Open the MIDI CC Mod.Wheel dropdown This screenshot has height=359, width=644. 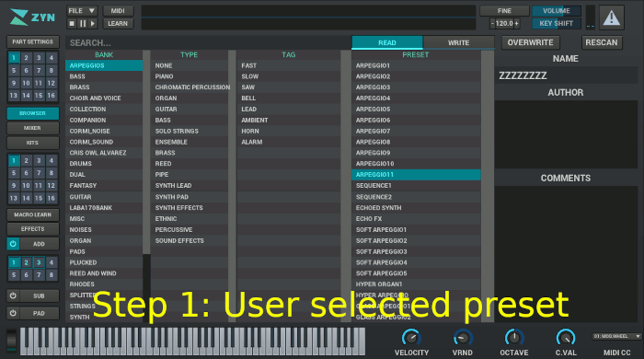coord(617,336)
